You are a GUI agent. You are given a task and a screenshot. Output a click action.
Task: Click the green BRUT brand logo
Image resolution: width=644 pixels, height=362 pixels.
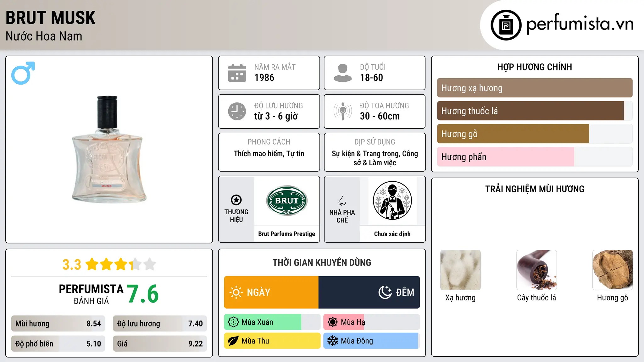click(287, 200)
